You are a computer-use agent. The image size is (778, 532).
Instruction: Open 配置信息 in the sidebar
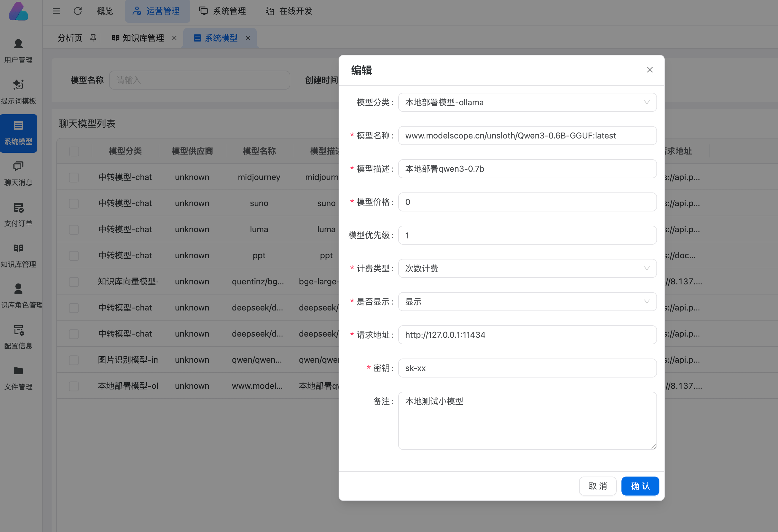point(18,336)
